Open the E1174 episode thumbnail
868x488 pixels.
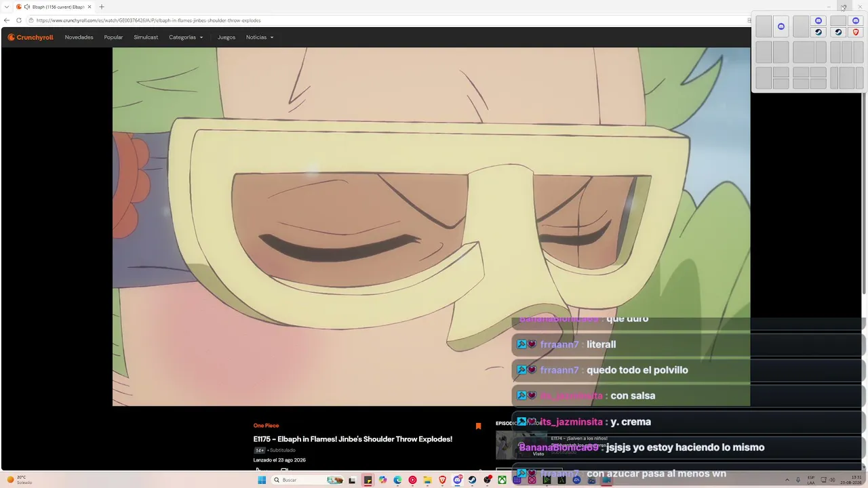click(521, 445)
